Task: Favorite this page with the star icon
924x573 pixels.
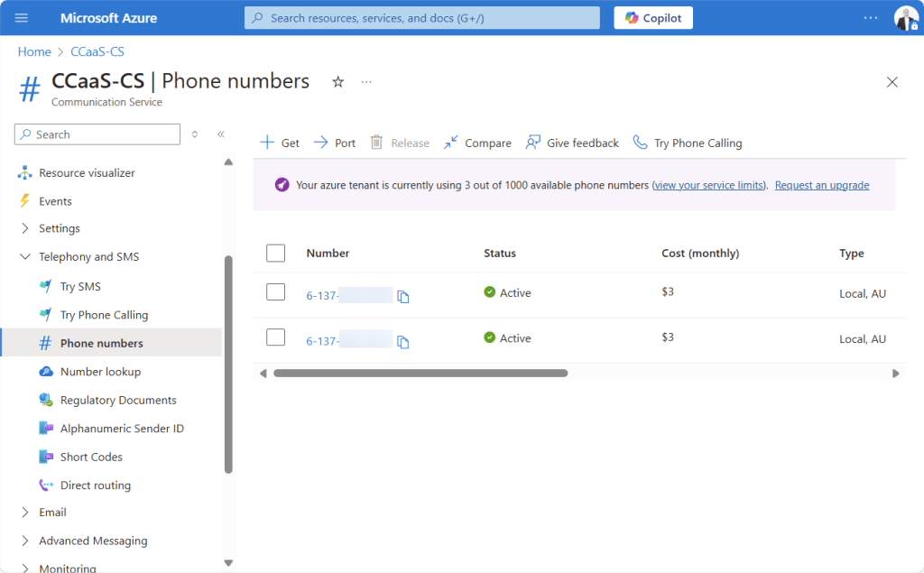Action: click(338, 82)
